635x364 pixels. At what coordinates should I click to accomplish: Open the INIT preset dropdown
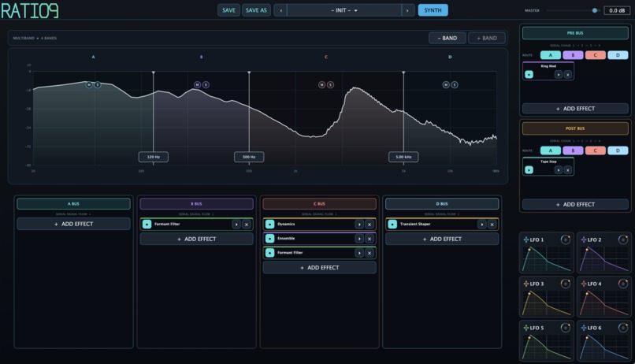344,10
